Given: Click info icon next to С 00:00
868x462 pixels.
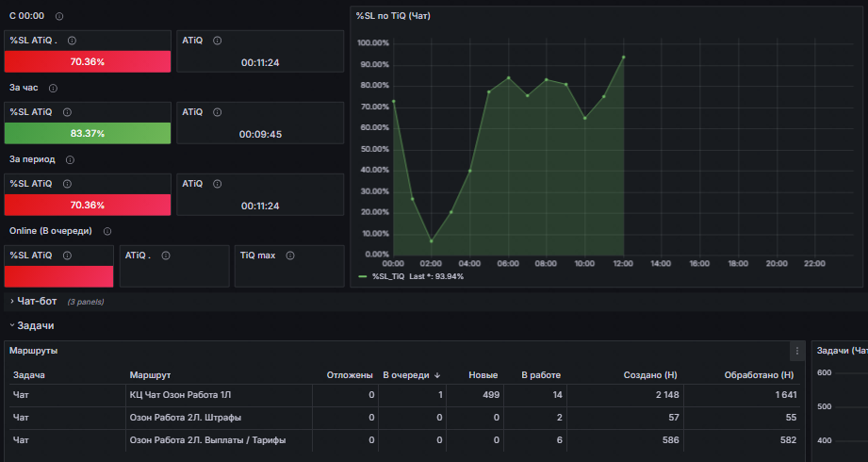Looking at the screenshot, I should 59,17.
